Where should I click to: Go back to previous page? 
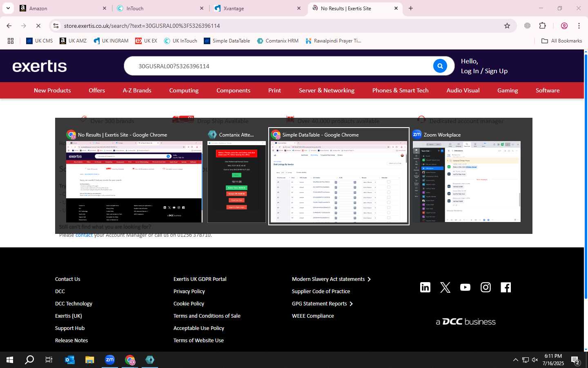coord(9,26)
